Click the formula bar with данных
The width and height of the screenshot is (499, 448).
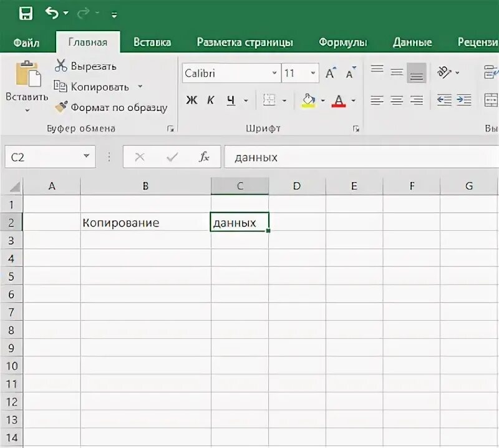(362, 157)
